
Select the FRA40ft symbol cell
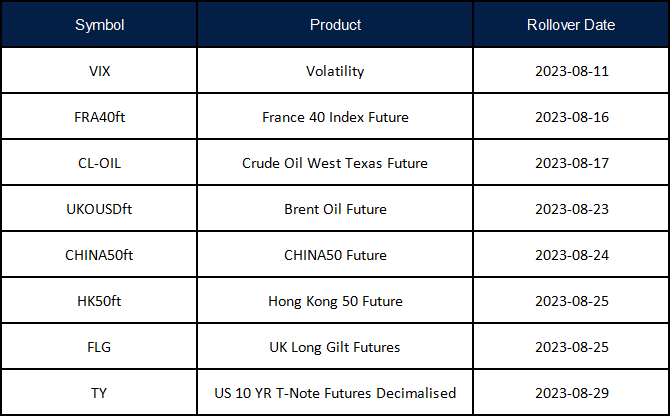click(99, 117)
